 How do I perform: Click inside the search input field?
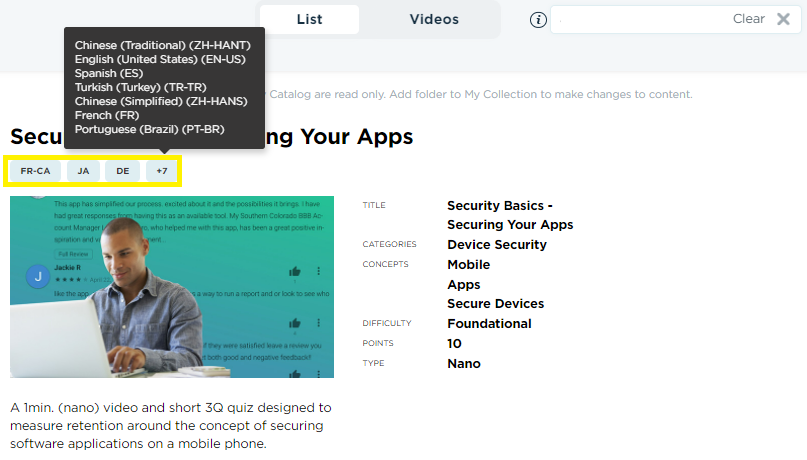click(641, 20)
